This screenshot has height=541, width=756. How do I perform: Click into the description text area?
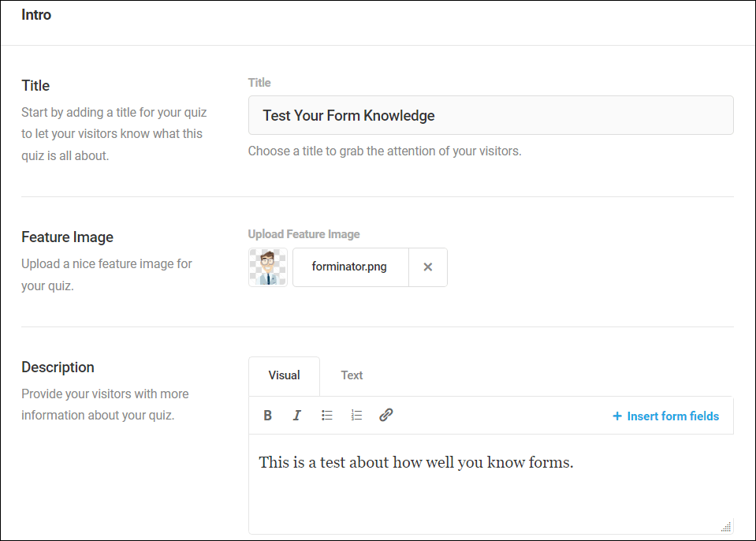491,483
